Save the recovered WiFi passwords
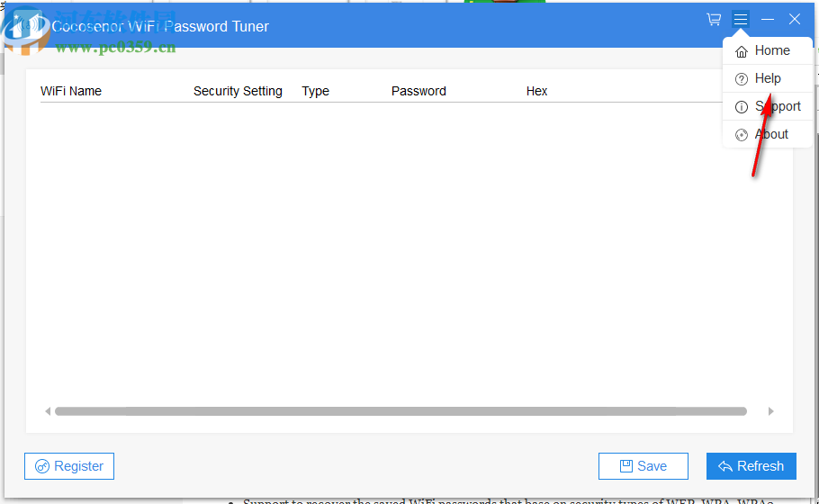 (x=643, y=466)
